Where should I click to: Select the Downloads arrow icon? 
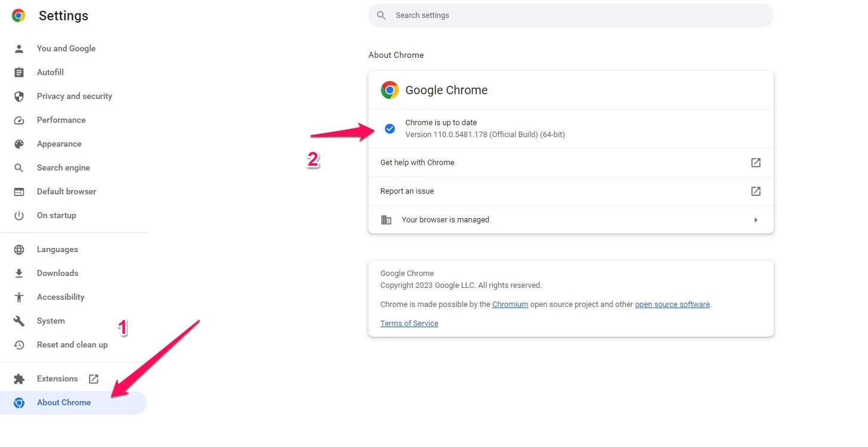pos(18,273)
